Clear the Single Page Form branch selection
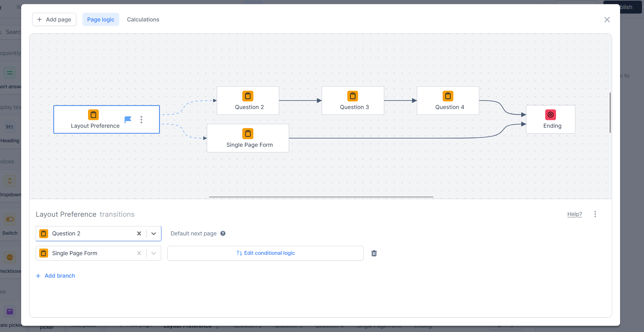Image resolution: width=644 pixels, height=332 pixels. [x=139, y=253]
